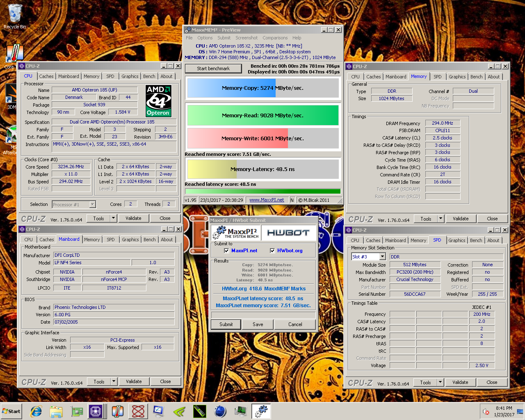Image resolution: width=525 pixels, height=420 pixels.
Task: Click the blue monitor taskbar icon
Action: click(158, 411)
